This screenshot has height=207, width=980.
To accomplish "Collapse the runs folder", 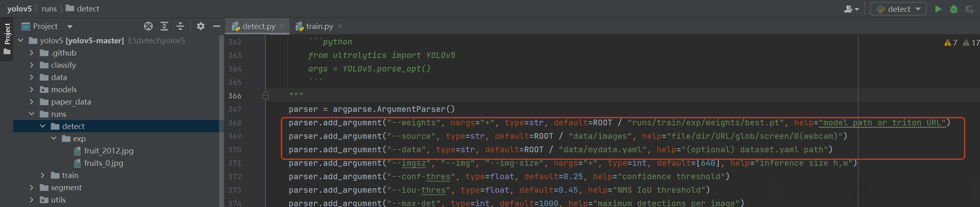I will pos(31,114).
